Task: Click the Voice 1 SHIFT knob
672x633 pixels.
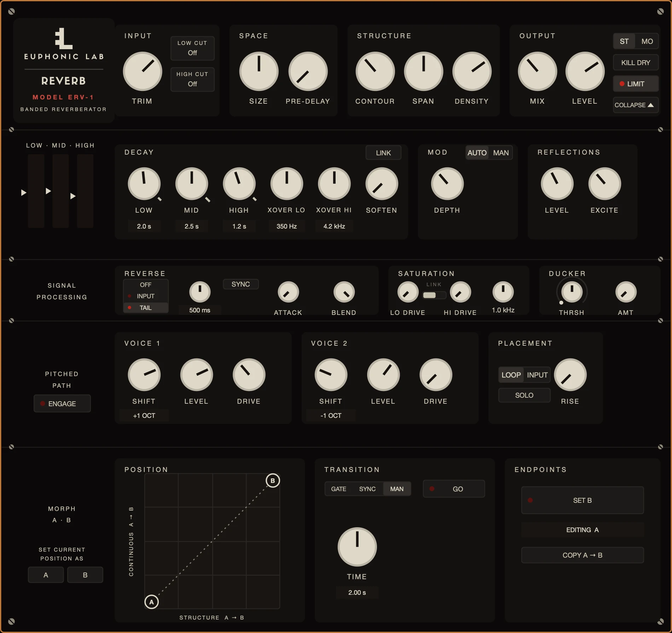Action: [x=144, y=375]
